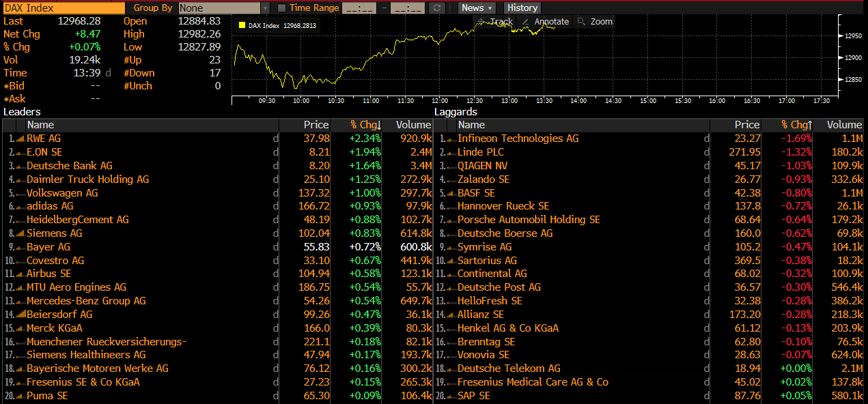Viewport: 868px width, 404px height.
Task: Click the chart icon beside Linde PLC
Action: pos(451,152)
